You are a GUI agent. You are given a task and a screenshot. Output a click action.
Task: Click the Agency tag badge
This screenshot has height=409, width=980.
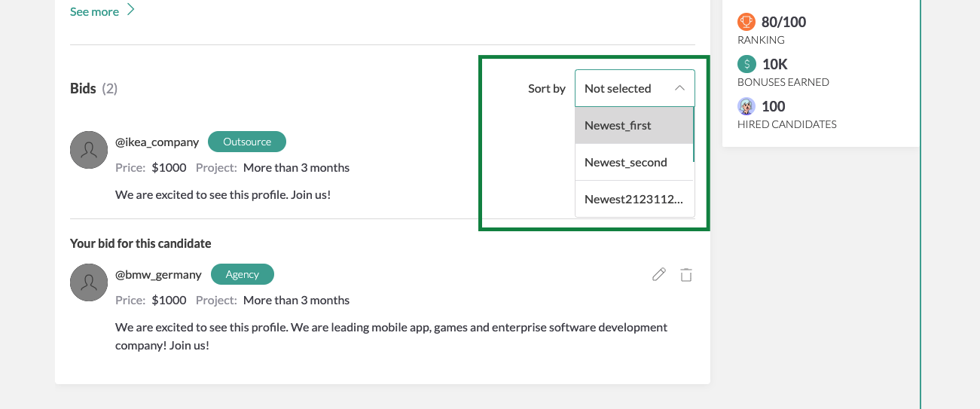[243, 274]
